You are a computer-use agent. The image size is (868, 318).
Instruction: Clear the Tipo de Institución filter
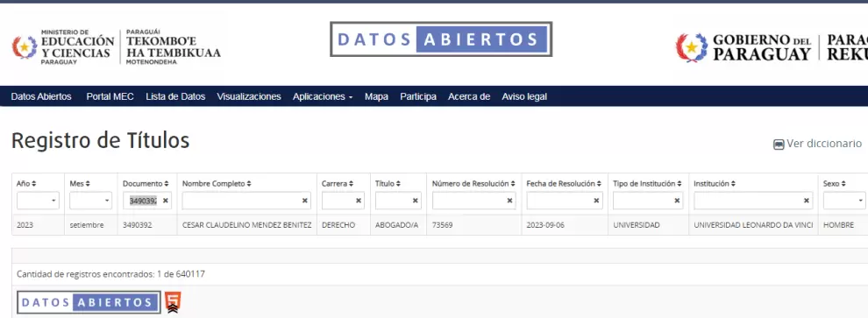677,201
